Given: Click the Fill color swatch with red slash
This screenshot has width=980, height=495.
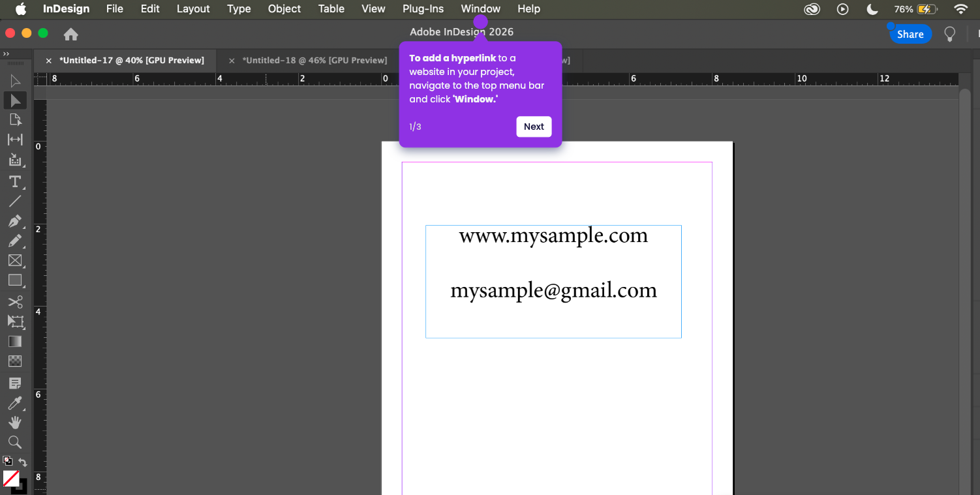Looking at the screenshot, I should click(11, 479).
